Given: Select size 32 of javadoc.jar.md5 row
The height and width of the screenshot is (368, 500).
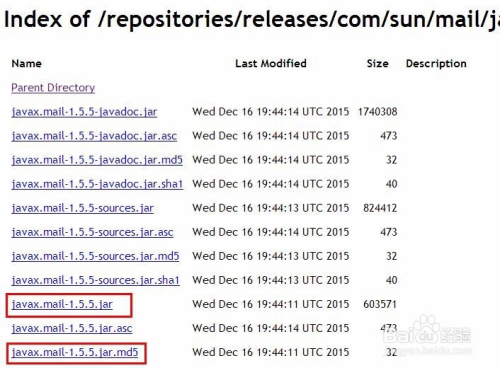Looking at the screenshot, I should click(x=392, y=160).
